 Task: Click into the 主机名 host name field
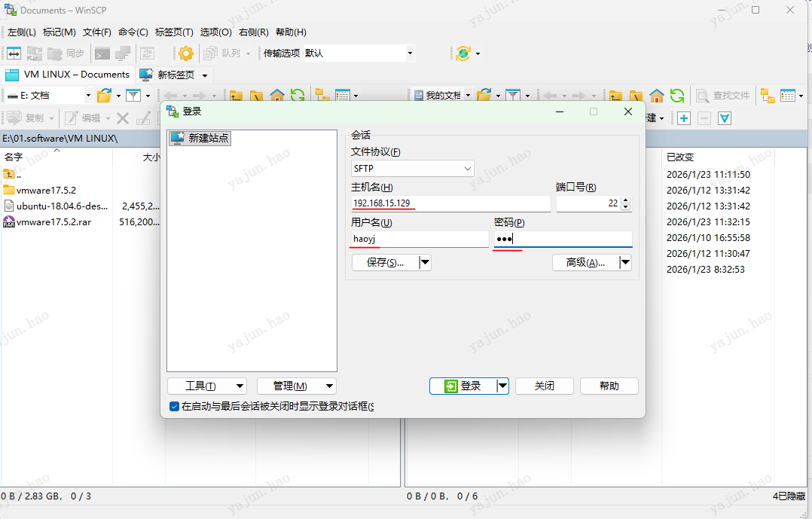(x=450, y=203)
